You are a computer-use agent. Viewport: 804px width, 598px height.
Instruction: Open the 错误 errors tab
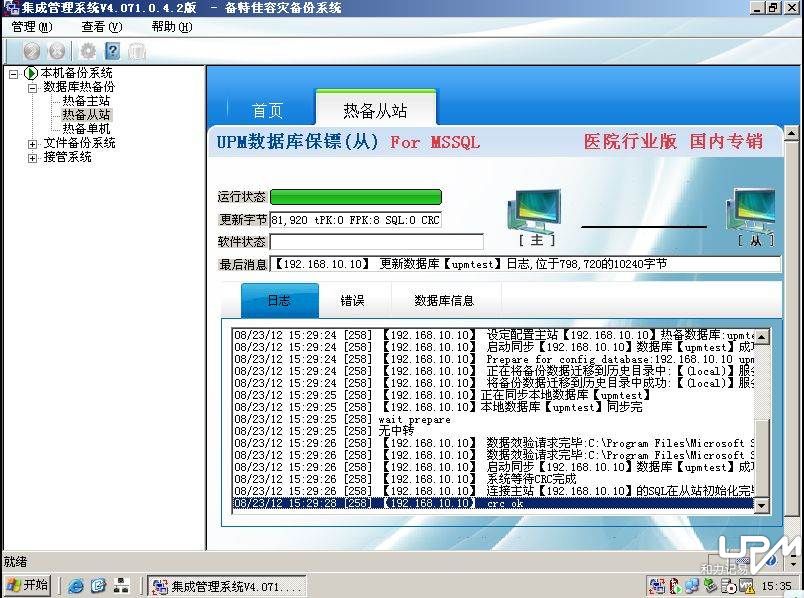[x=353, y=301]
